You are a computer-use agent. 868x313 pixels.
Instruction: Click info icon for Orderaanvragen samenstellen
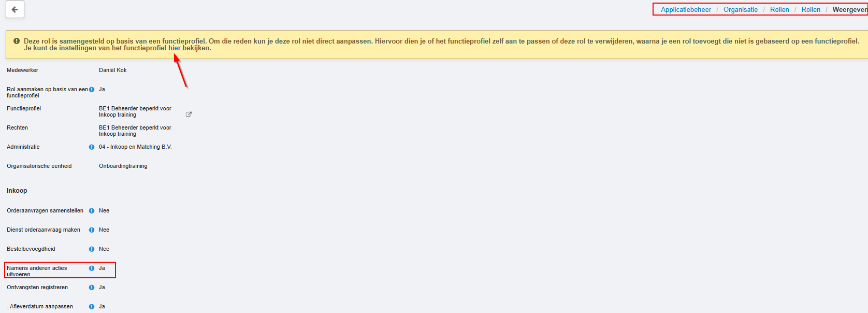(92, 211)
